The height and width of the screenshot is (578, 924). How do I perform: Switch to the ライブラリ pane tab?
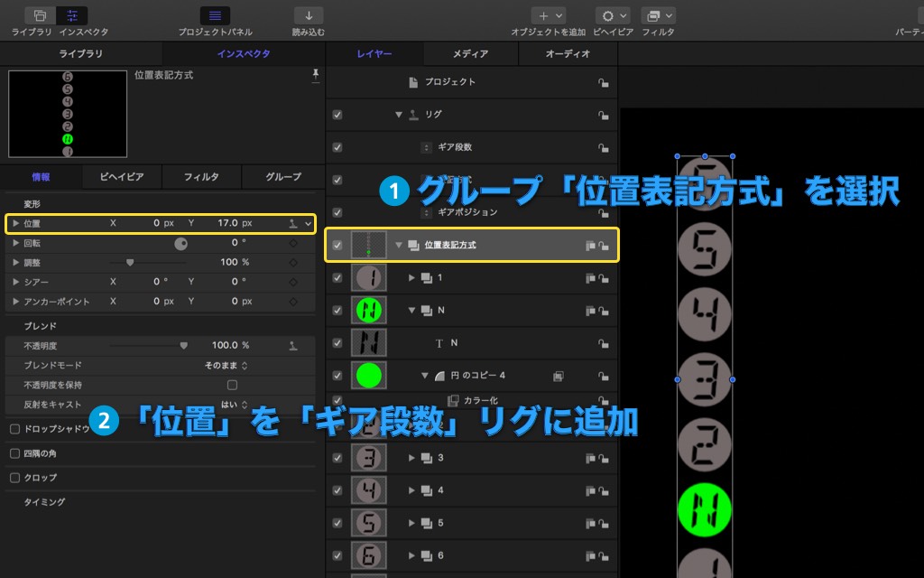pyautogui.click(x=80, y=53)
